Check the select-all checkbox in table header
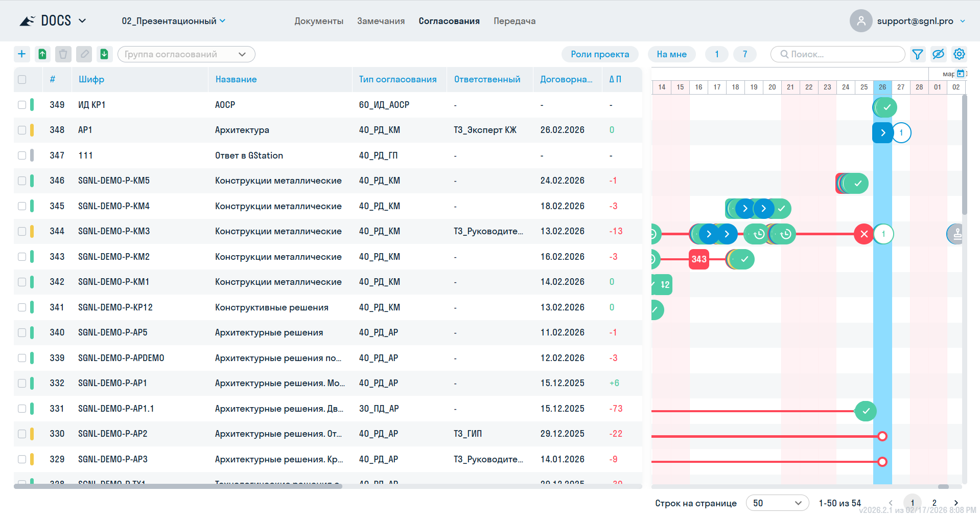This screenshot has height=515, width=980. tap(22, 79)
